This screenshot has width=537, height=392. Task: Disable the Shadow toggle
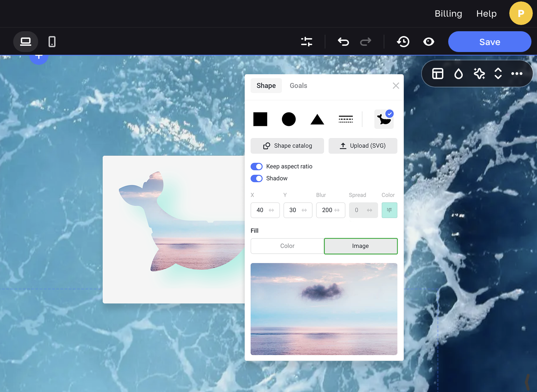point(257,178)
